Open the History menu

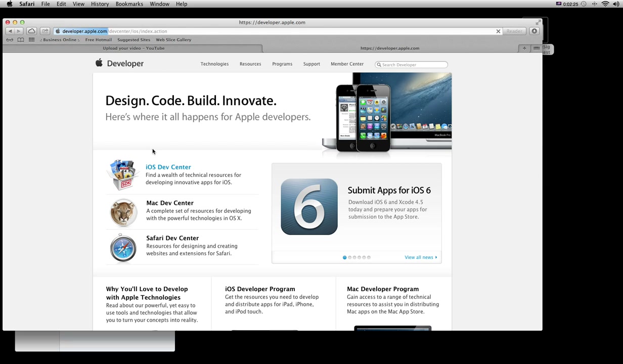pos(100,4)
